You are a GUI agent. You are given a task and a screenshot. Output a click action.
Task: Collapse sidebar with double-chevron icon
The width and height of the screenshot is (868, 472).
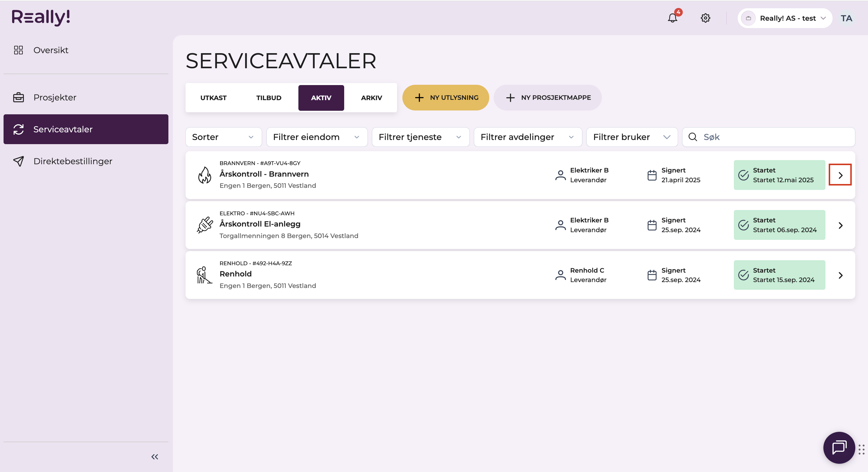tap(155, 457)
